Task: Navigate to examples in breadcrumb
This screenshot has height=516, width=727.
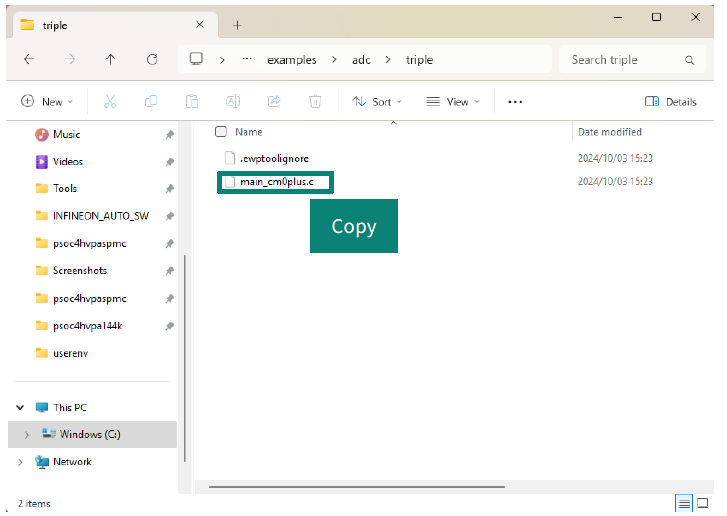Action: (x=292, y=60)
